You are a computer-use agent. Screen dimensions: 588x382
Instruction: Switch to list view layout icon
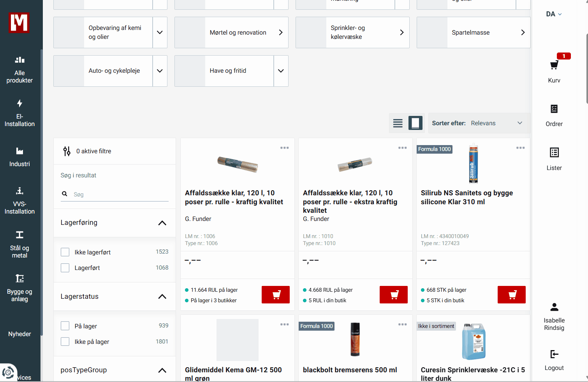coord(398,123)
